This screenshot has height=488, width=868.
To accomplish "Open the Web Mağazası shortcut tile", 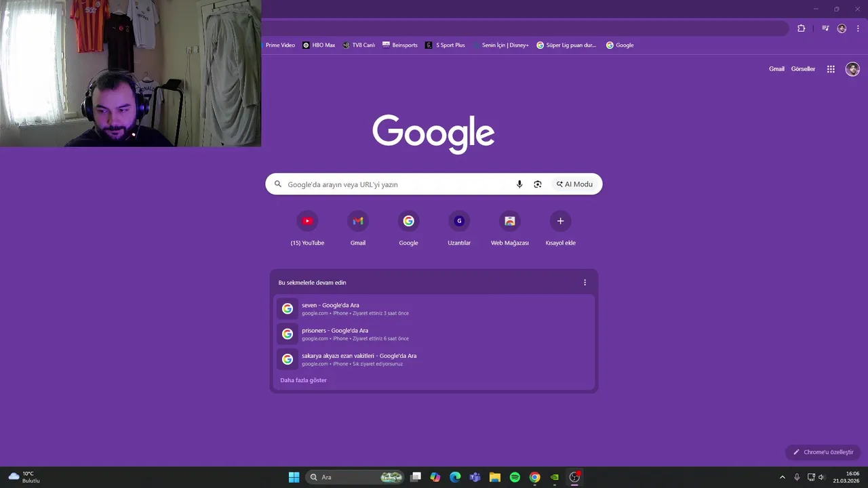I will pyautogui.click(x=510, y=228).
